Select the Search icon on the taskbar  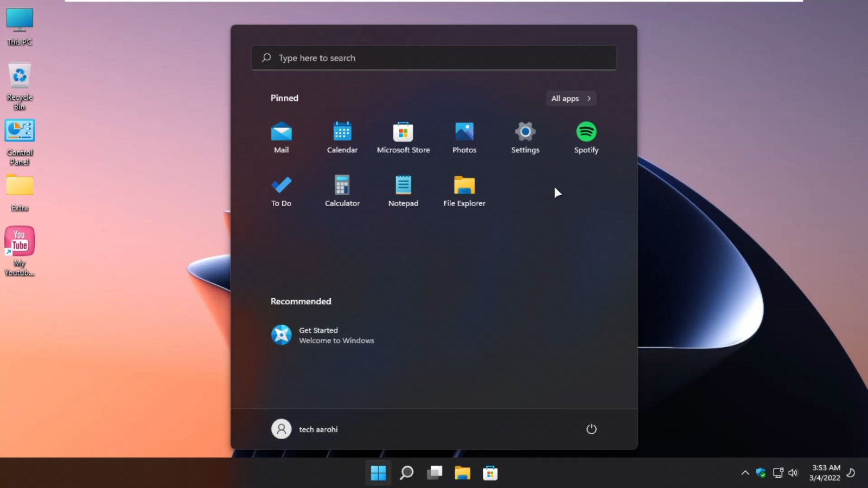(406, 472)
